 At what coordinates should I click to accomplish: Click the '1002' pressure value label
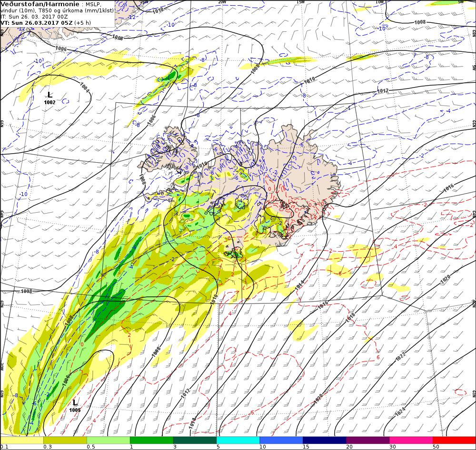[x=50, y=103]
